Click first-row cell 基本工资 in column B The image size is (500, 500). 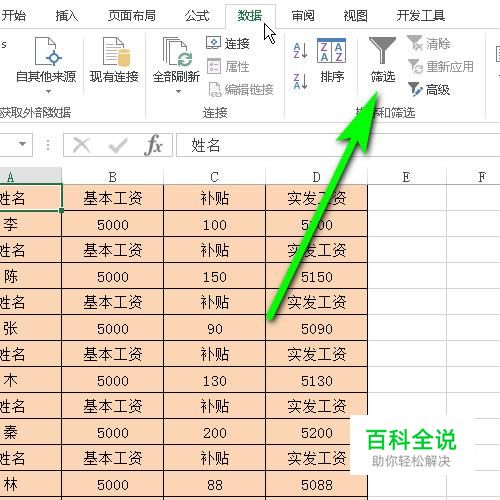tap(113, 198)
